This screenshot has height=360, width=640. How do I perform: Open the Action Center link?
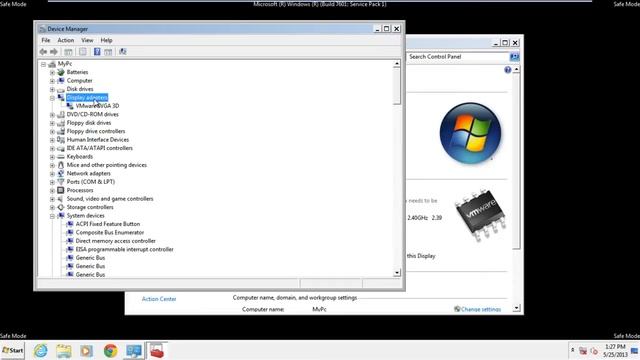[159, 299]
